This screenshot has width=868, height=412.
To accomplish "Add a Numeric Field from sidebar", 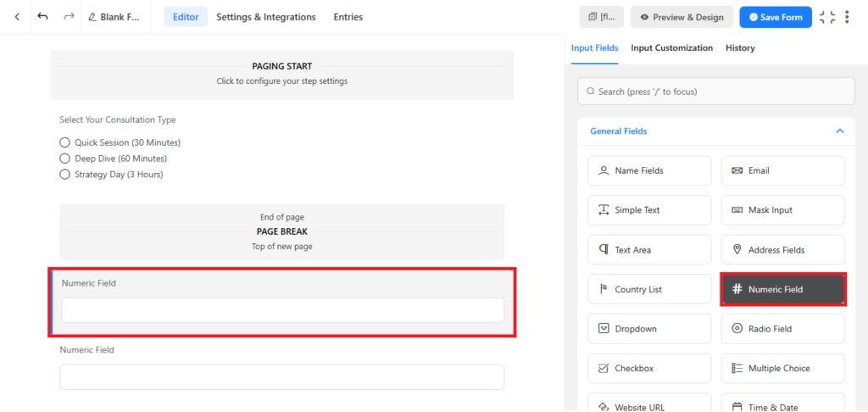I will [782, 289].
